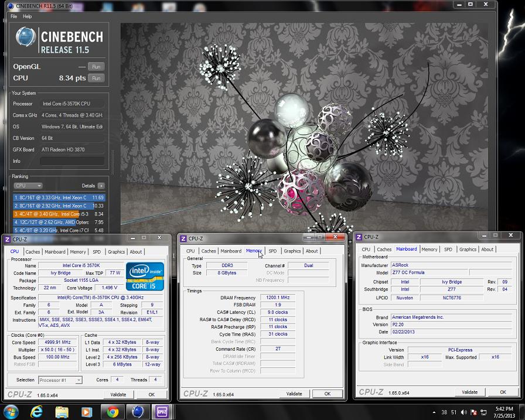Click BIOS version P2.20 field
The image size is (525, 420).
pos(451,325)
